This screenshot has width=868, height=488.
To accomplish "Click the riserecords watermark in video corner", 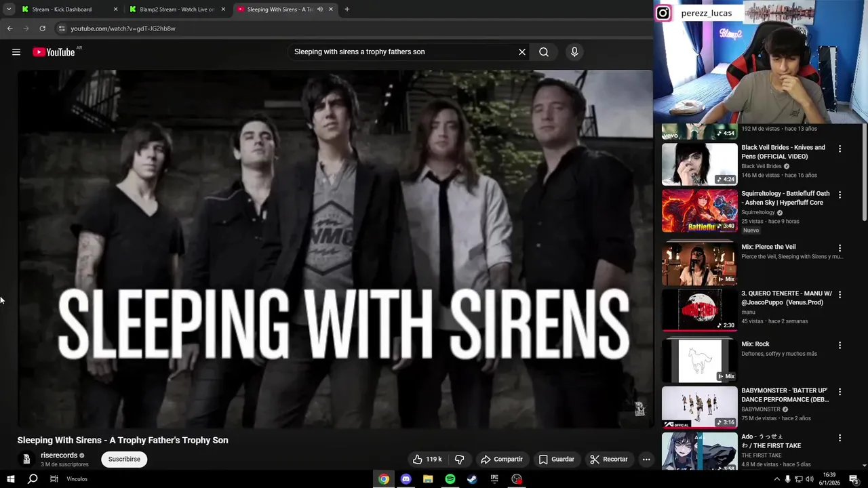I will click(639, 409).
